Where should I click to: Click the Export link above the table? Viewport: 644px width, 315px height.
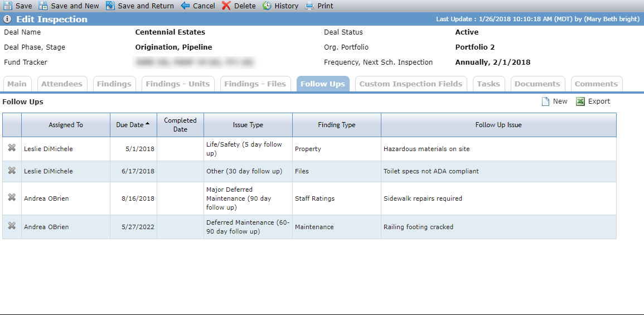599,101
